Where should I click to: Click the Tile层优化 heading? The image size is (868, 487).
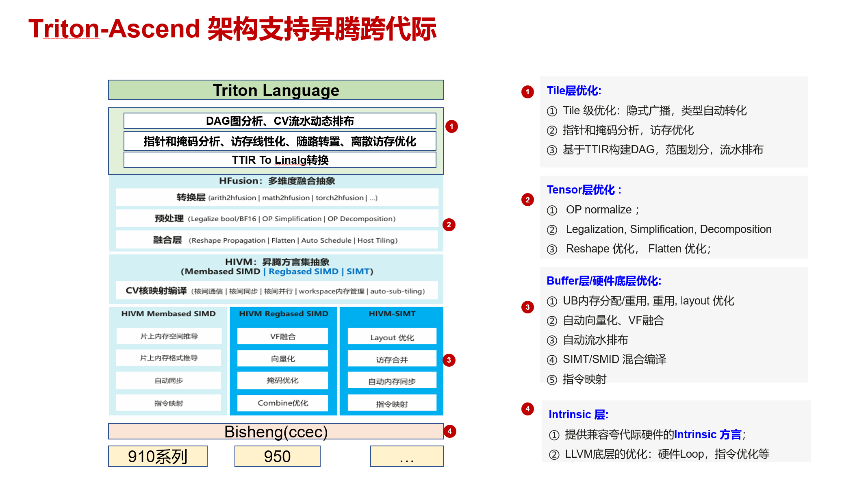[574, 91]
